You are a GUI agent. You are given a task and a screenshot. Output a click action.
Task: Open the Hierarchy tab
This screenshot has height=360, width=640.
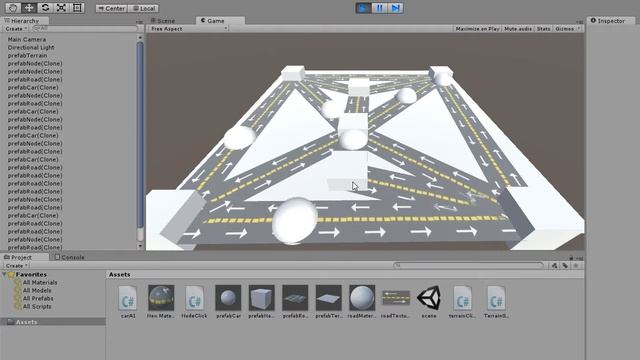[x=25, y=20]
